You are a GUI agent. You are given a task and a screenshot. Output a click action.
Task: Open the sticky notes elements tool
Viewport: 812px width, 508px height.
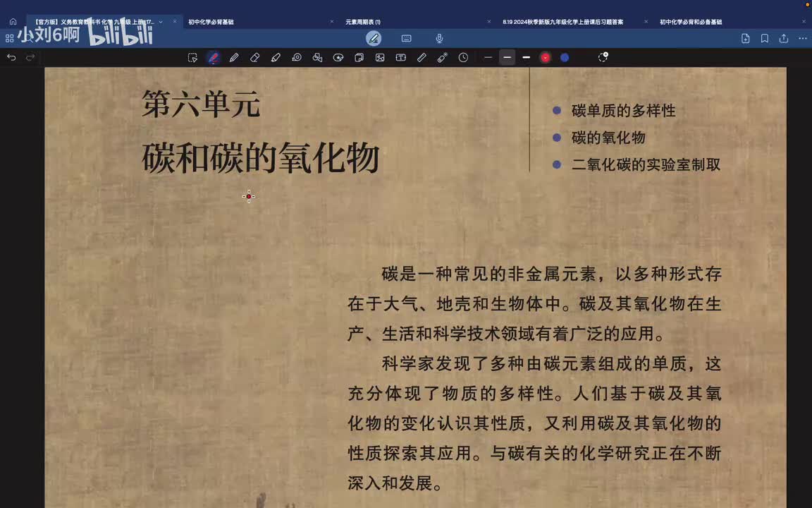tap(359, 58)
